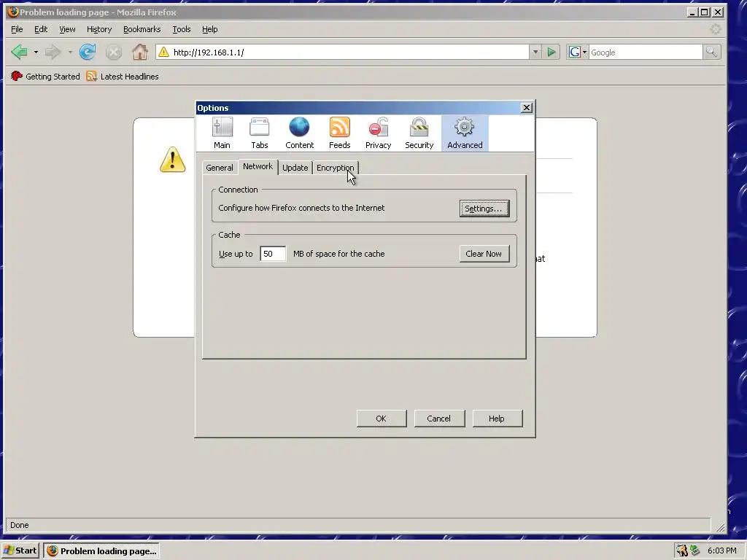This screenshot has width=747, height=560.
Task: Open the Edit menu
Action: click(x=41, y=29)
